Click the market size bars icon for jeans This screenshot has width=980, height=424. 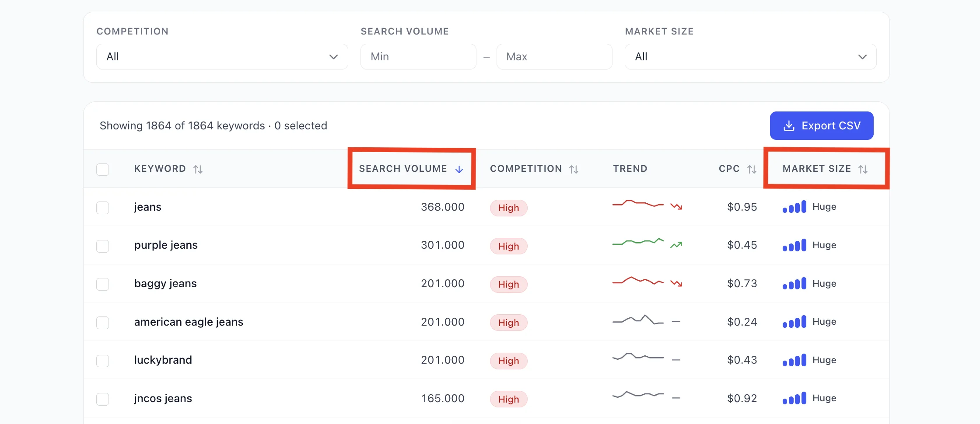pyautogui.click(x=794, y=207)
